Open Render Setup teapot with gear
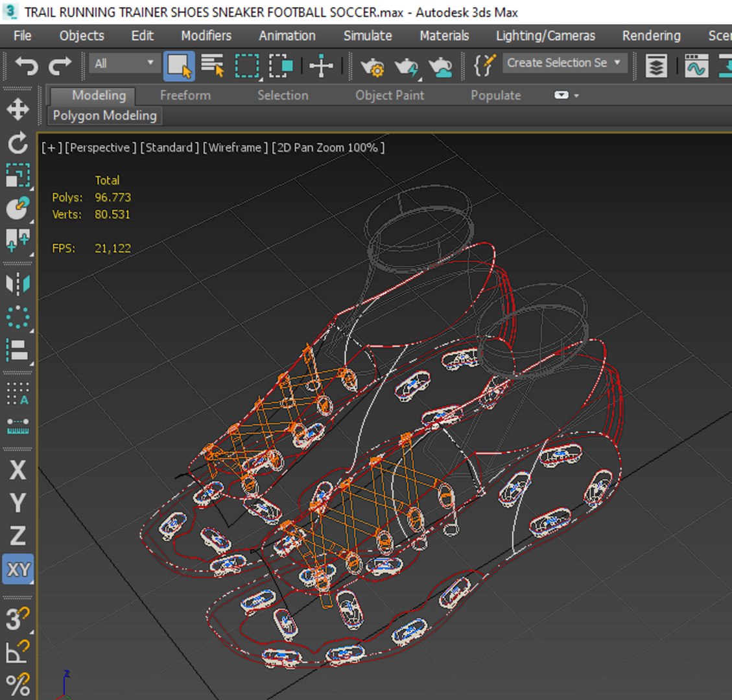This screenshot has height=700, width=732. click(x=372, y=65)
